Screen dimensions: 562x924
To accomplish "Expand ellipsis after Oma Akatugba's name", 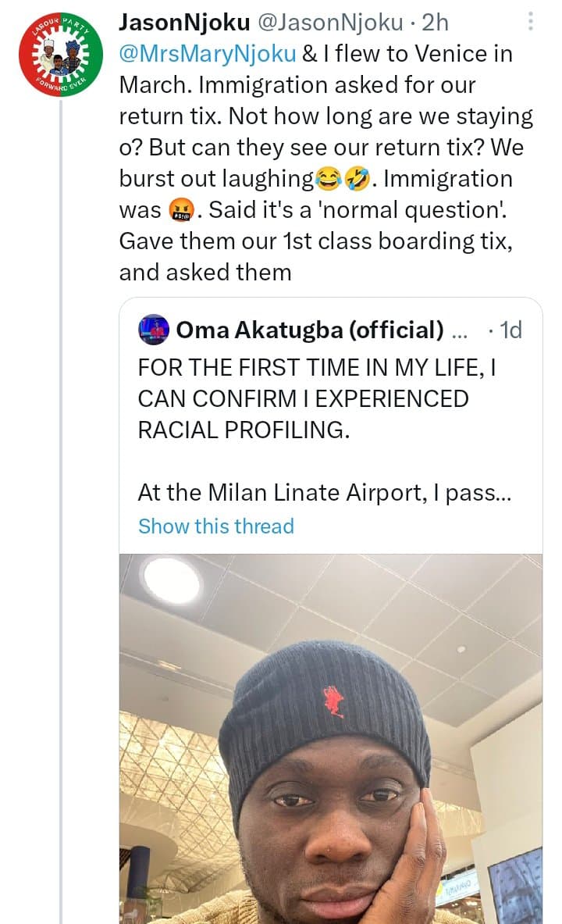I will (460, 330).
